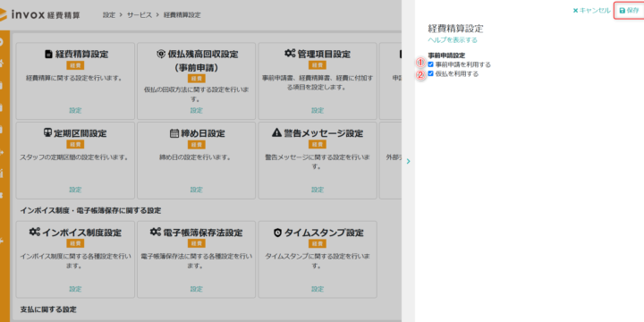
Task: Click the 仮払残高回収設定 card icon
Action: 161,54
